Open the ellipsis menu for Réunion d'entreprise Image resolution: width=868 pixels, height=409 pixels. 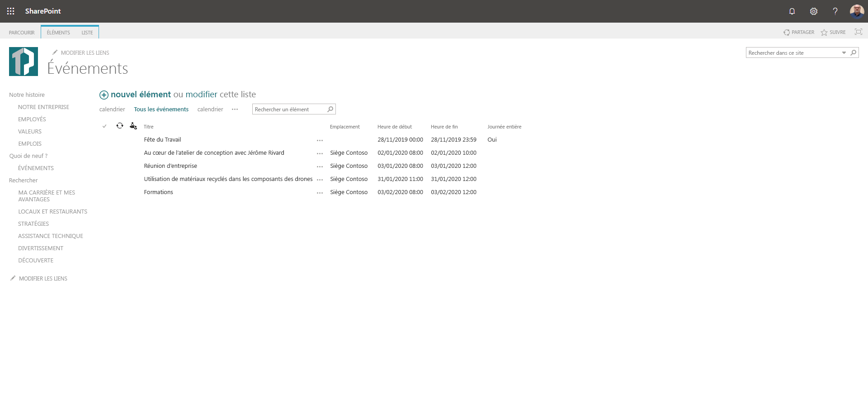(320, 166)
